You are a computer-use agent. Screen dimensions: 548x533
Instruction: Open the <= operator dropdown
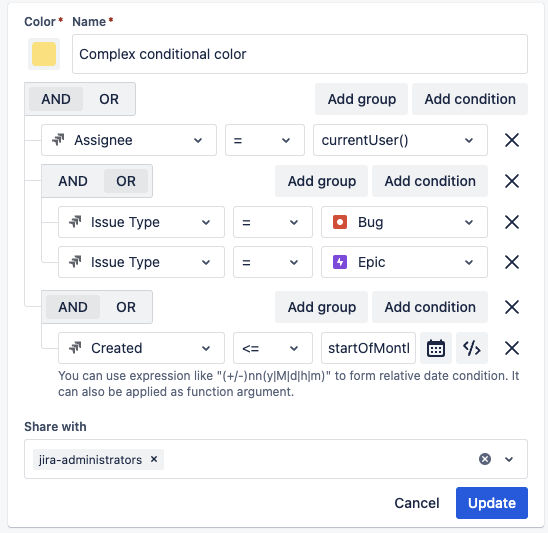point(273,348)
